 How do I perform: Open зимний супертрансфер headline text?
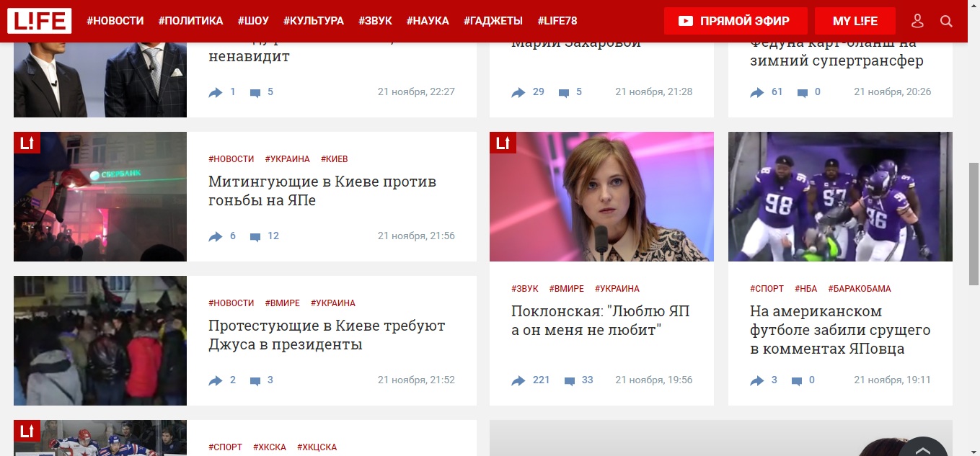click(836, 61)
